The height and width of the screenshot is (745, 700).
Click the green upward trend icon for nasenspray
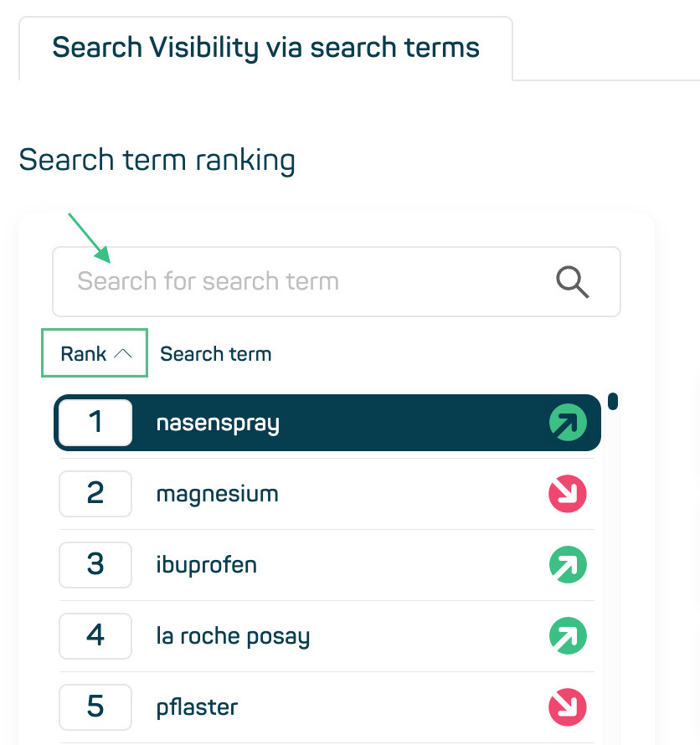tap(568, 423)
